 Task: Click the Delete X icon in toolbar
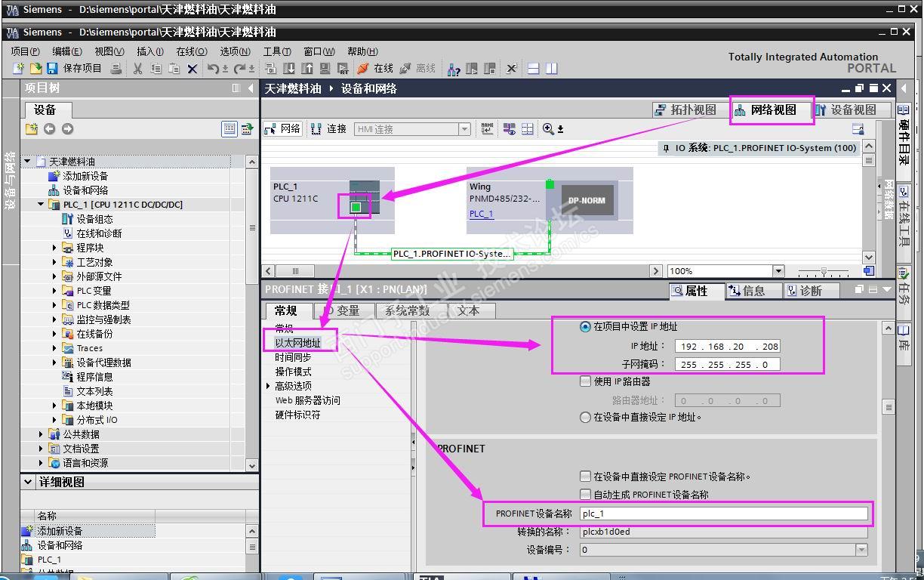coord(192,68)
